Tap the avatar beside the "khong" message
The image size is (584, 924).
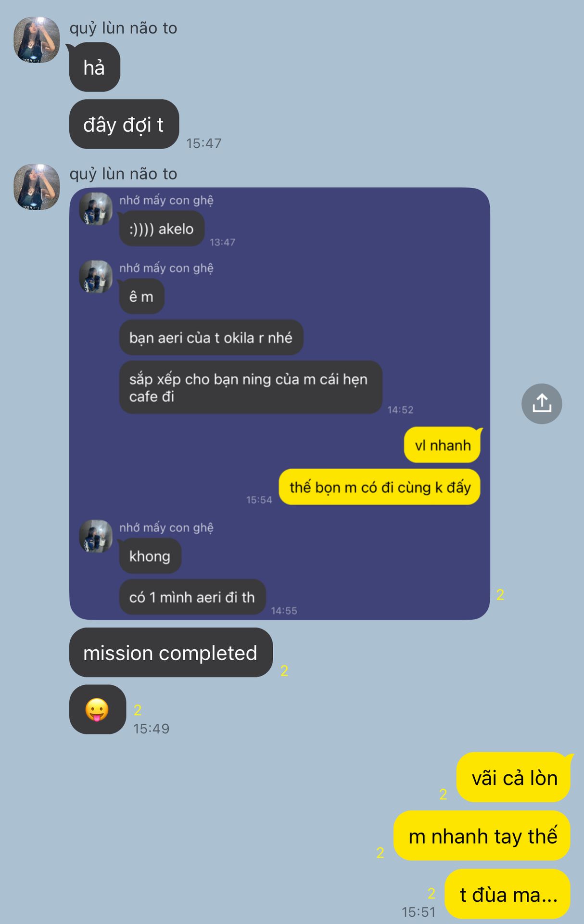point(96,536)
